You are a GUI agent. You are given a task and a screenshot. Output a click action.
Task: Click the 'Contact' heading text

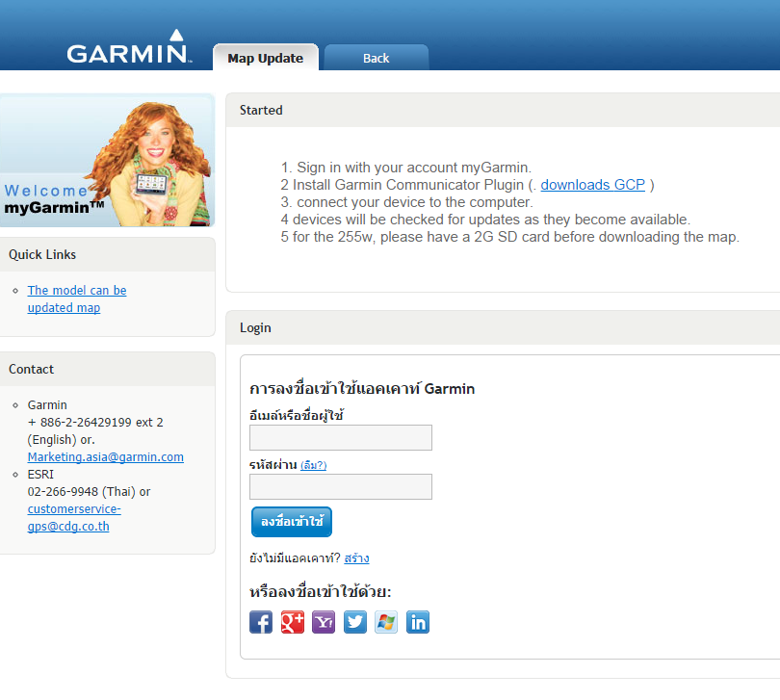coord(32,369)
